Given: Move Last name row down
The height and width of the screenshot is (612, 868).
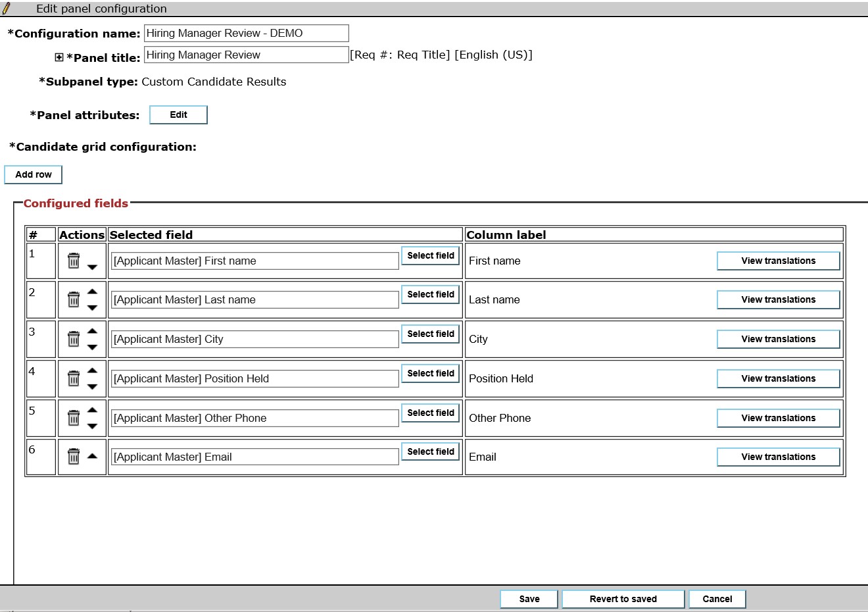Looking at the screenshot, I should pos(92,307).
